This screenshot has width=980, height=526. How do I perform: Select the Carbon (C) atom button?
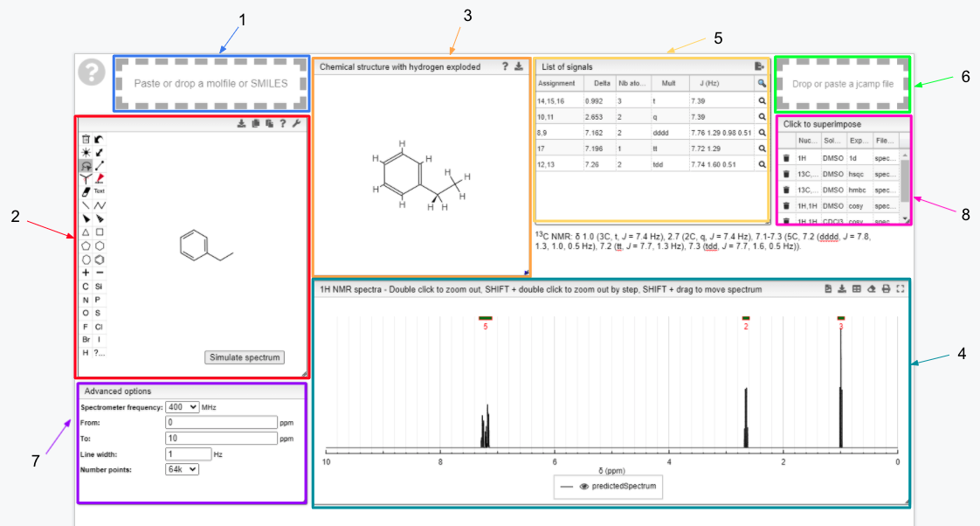tap(86, 287)
